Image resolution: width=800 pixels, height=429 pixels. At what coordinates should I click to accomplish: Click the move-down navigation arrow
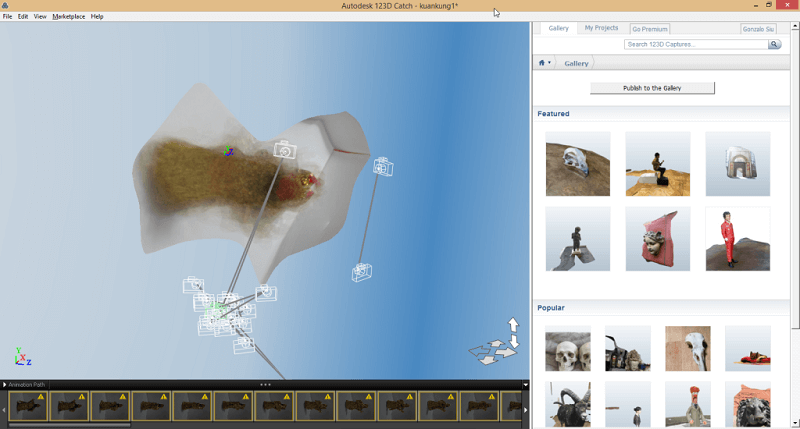(514, 341)
